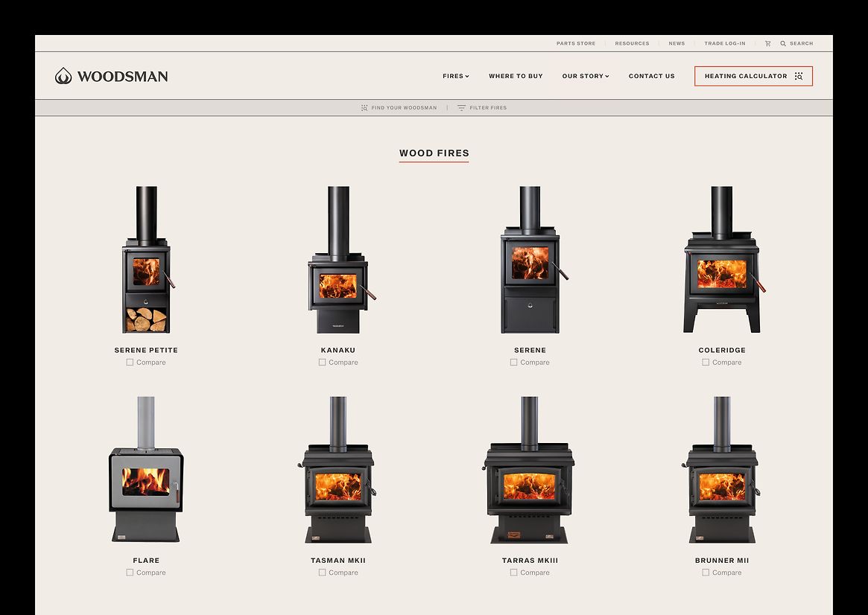Tick Compare checkbox for Serene Petite

(x=130, y=363)
